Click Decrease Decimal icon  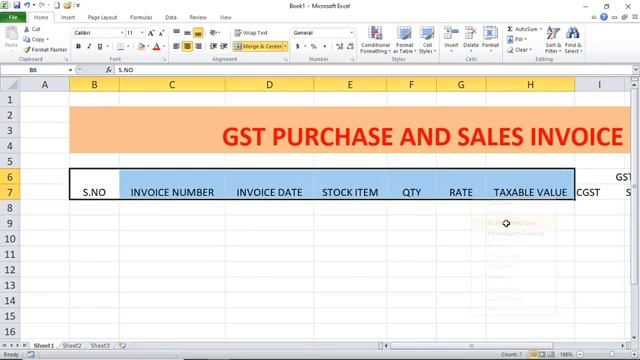350,47
